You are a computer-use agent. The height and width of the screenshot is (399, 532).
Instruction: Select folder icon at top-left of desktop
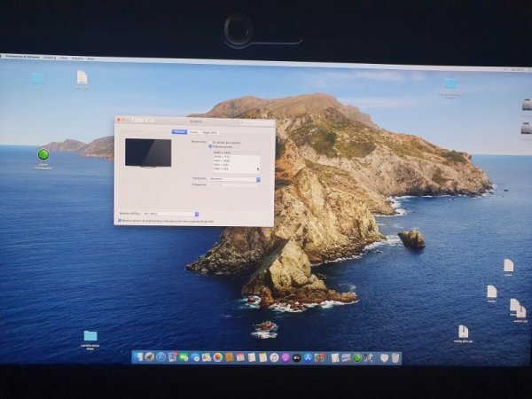(x=37, y=78)
